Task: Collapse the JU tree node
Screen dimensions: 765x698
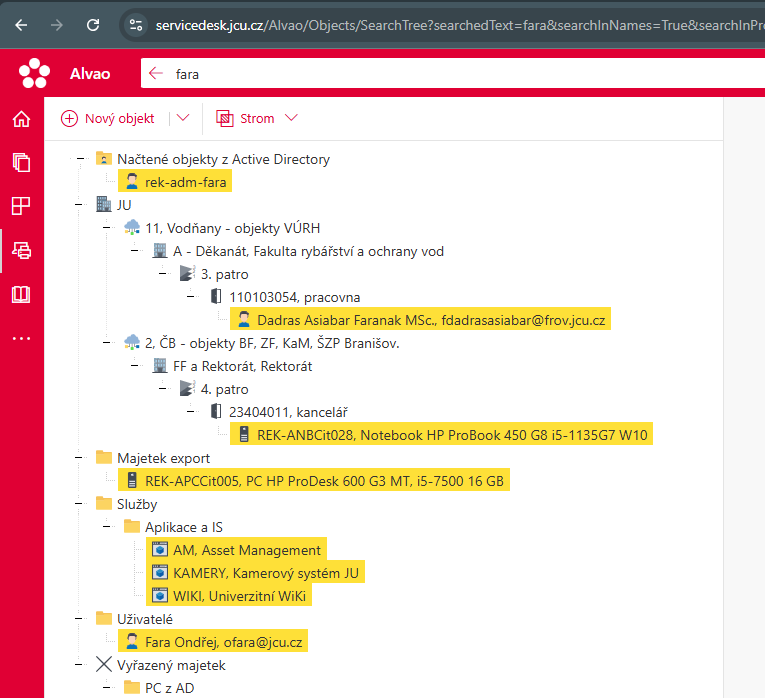Action: (x=80, y=205)
